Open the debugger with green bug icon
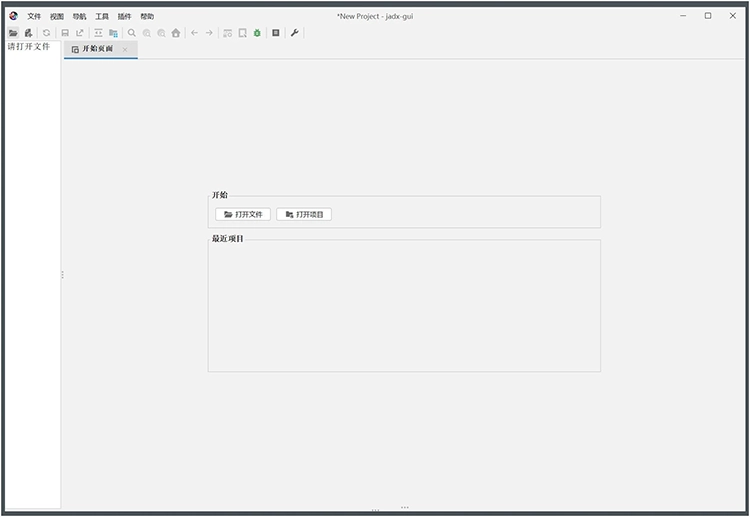 257,33
